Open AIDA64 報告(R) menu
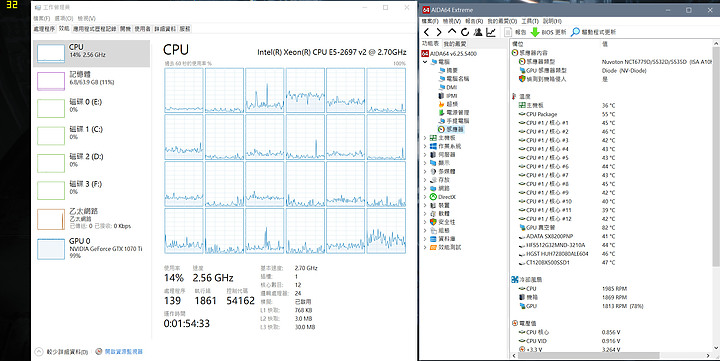Screen dimensions: 720x361 pyautogui.click(x=474, y=21)
